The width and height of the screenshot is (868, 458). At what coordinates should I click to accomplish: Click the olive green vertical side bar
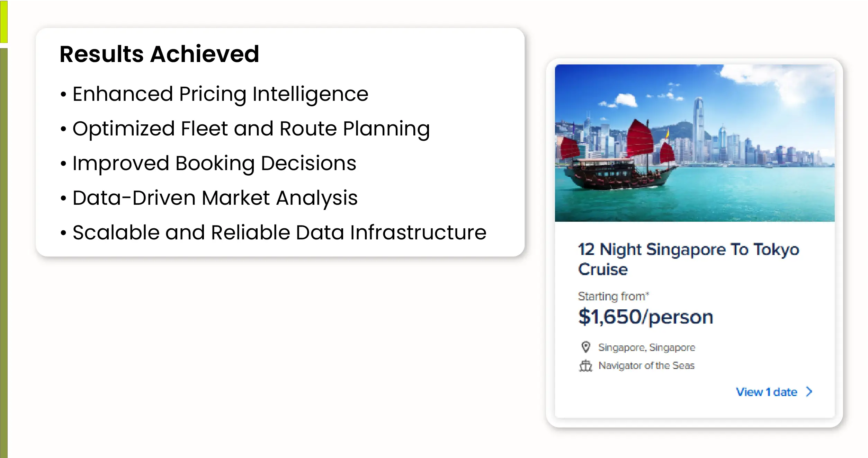coord(3,253)
